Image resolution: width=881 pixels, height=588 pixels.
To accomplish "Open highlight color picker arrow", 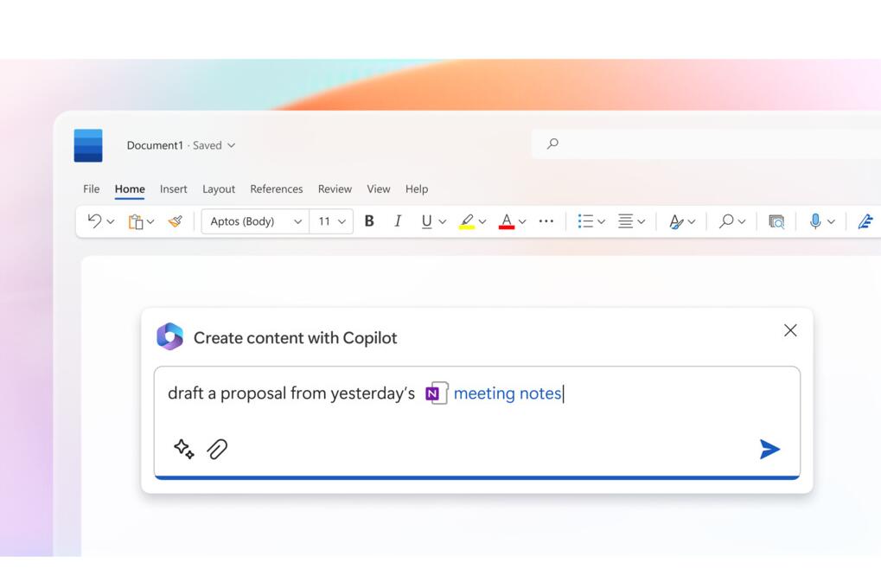I will [x=482, y=221].
